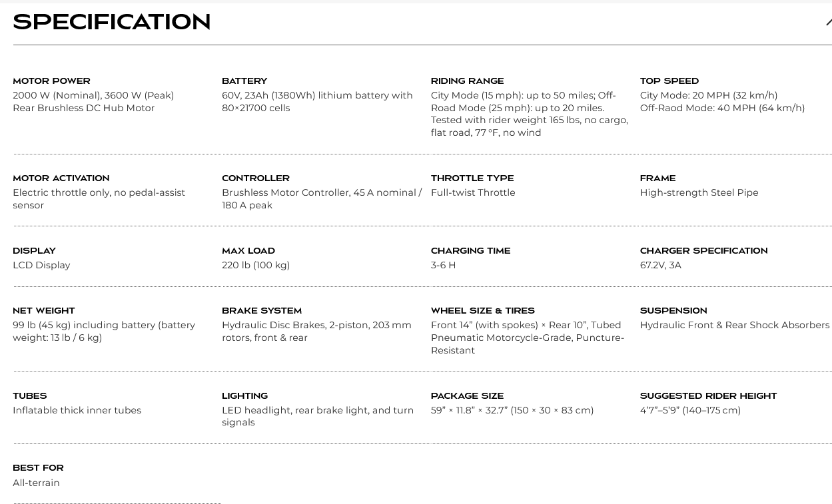Click the Package Size dimensions text
The image size is (832, 504).
click(512, 410)
